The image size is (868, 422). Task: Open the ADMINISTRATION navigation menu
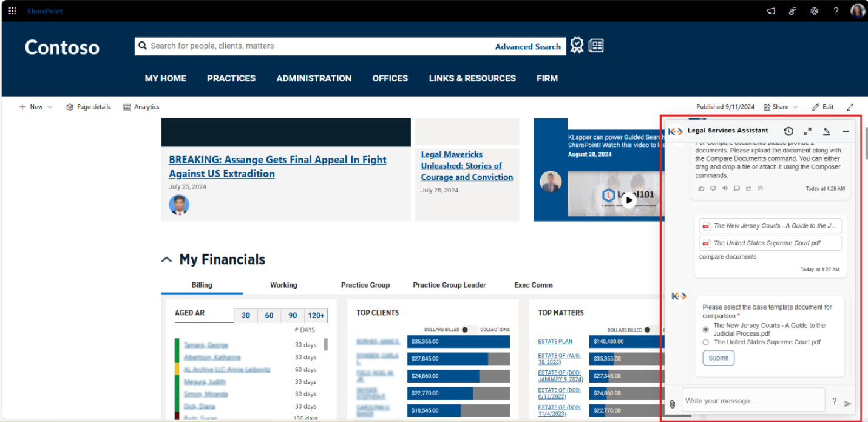pyautogui.click(x=314, y=78)
